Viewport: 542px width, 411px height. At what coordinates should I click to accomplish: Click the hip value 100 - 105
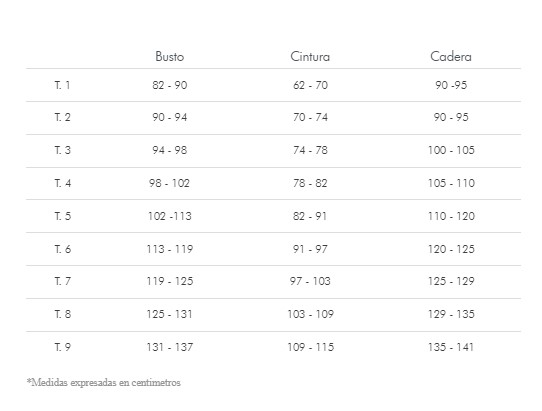(451, 150)
